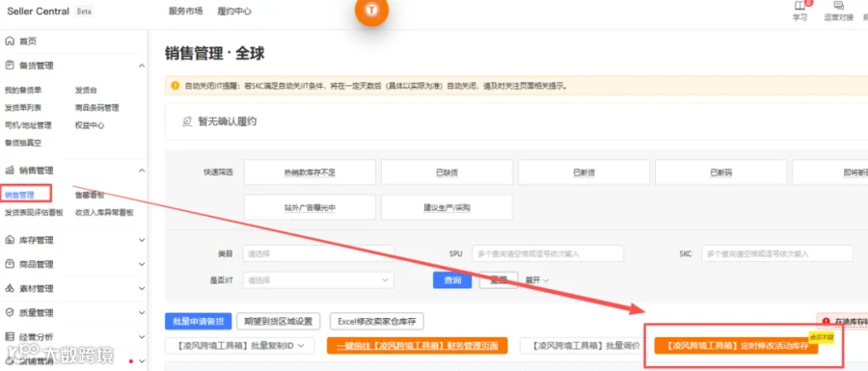Open 履约中心 in top navigation
This screenshot has width=868, height=371.
pyautogui.click(x=234, y=11)
